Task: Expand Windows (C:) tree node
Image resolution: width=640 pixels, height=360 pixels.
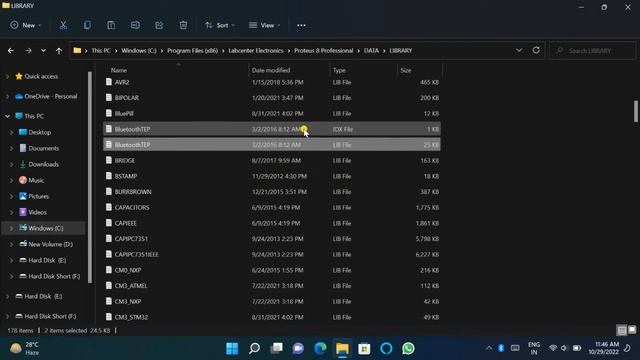Action: coord(11,228)
